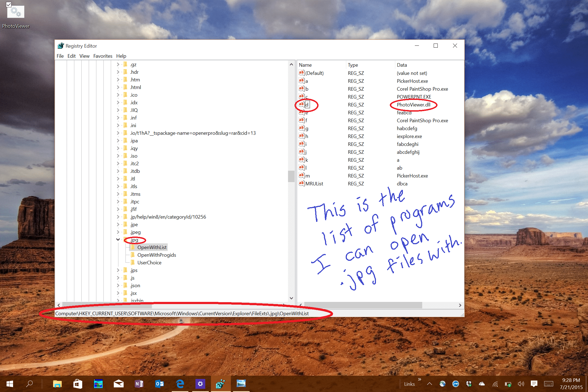
Task: Click the OpenWithProgids folder icon
Action: pos(133,255)
